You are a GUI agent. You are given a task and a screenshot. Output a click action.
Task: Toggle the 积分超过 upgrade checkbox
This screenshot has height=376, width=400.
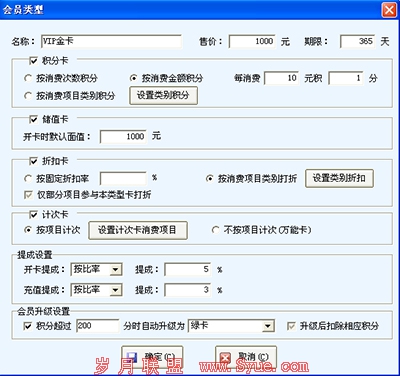(28, 326)
